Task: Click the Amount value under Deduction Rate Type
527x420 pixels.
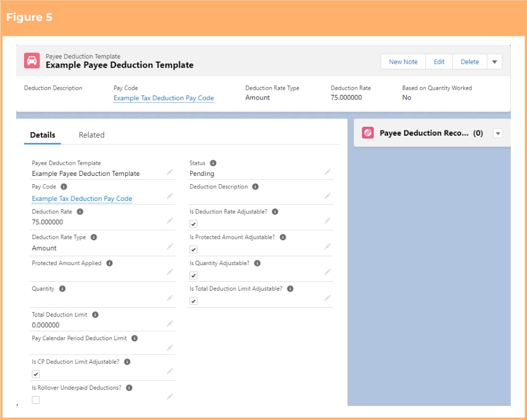Action: [x=44, y=248]
